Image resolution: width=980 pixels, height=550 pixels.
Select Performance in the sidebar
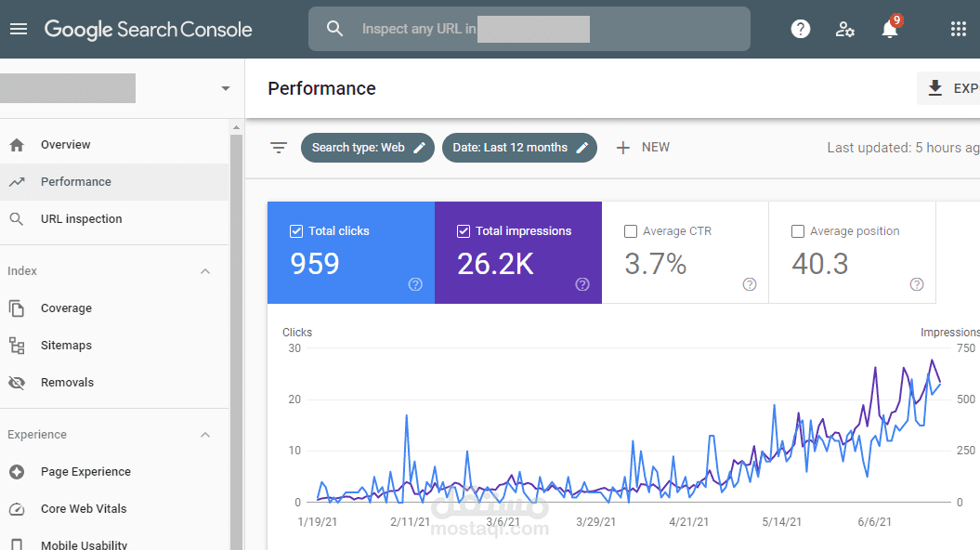coord(114,182)
